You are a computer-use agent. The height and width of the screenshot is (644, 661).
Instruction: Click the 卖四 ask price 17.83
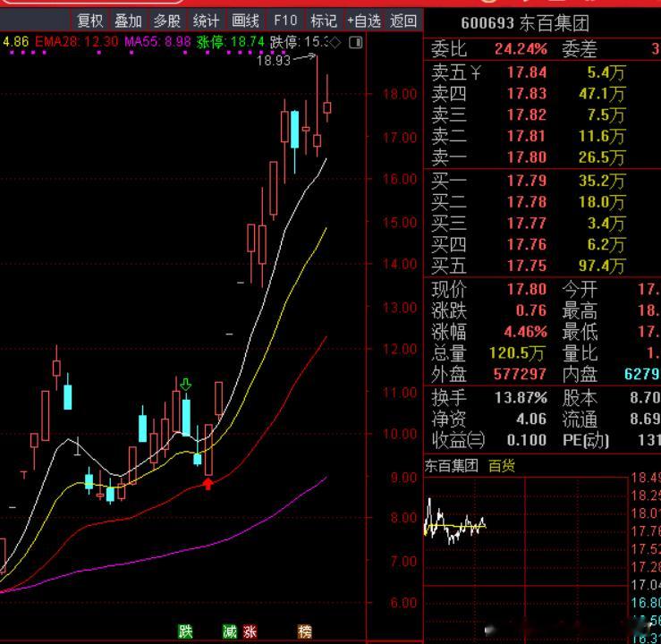pos(527,94)
